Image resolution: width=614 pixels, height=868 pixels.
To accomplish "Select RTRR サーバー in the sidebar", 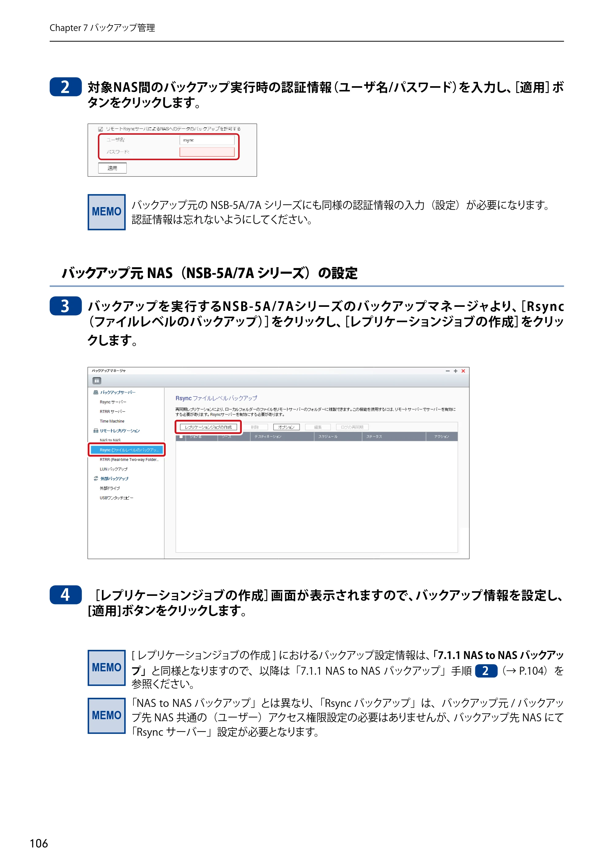I will (113, 412).
